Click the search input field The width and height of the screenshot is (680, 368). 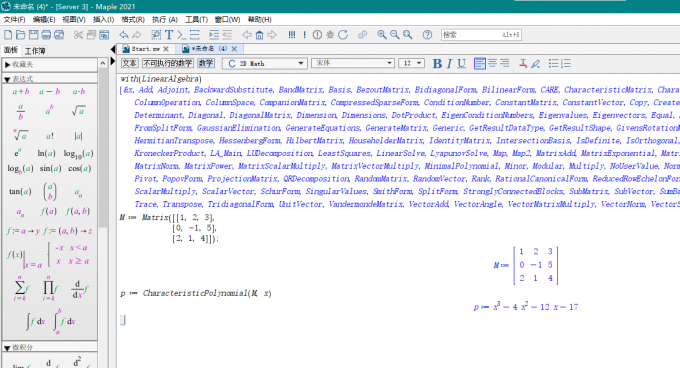[481, 35]
